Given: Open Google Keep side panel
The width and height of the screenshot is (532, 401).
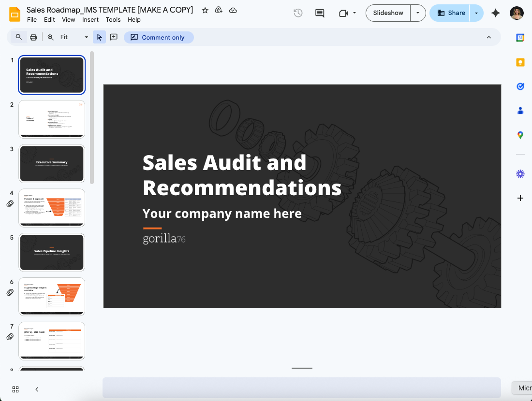Looking at the screenshot, I should coord(520,62).
